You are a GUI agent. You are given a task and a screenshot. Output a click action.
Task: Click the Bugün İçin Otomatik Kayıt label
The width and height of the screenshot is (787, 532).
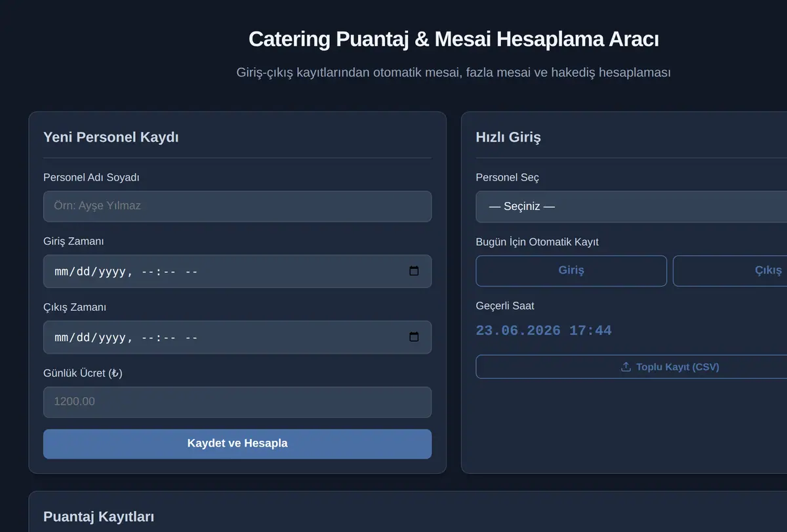pos(537,242)
